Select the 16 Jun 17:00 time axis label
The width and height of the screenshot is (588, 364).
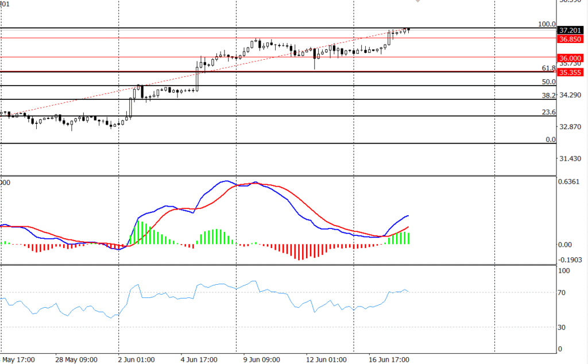point(388,360)
